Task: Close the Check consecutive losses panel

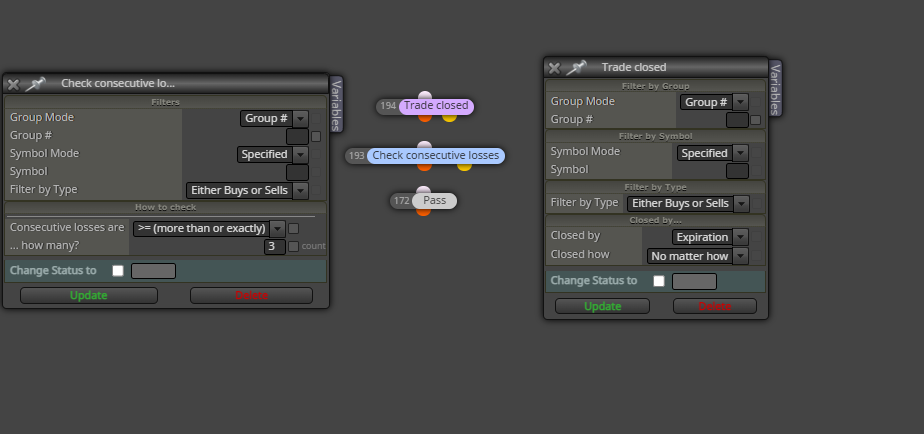Action: [13, 84]
